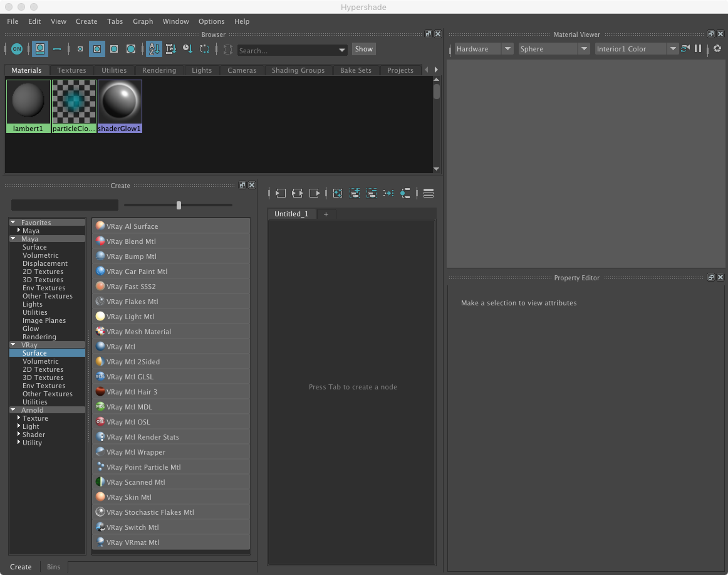This screenshot has width=728, height=575.
Task: Click the sort alphabetically icon
Action: tap(154, 49)
